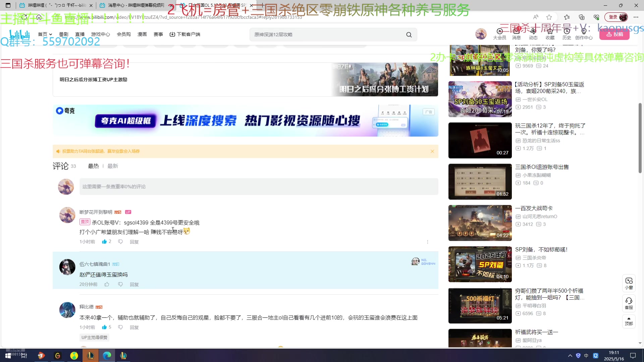The image size is (644, 362).
Task: Click 下载客户端 download link
Action: 185,34
